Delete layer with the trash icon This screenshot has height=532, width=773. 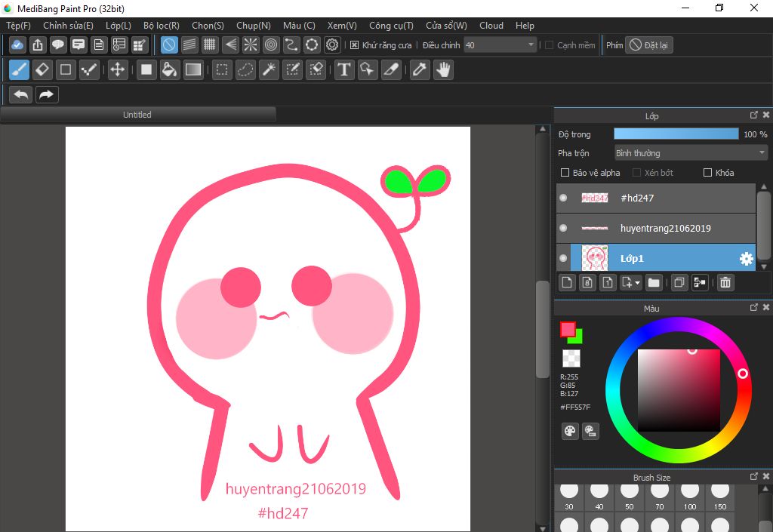point(725,283)
